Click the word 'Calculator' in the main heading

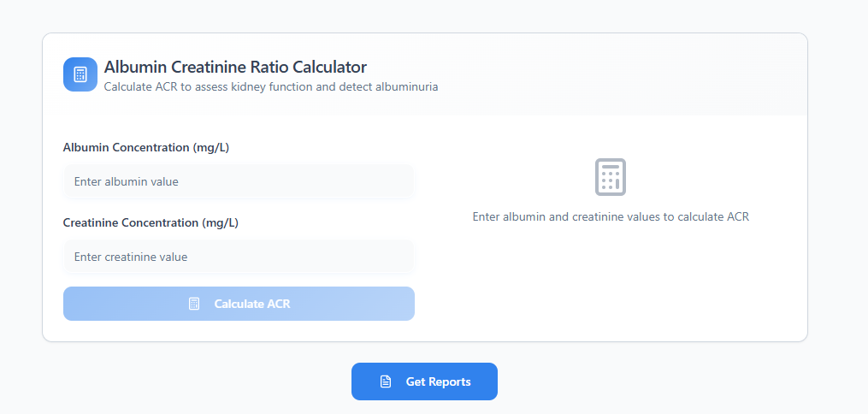coord(329,67)
